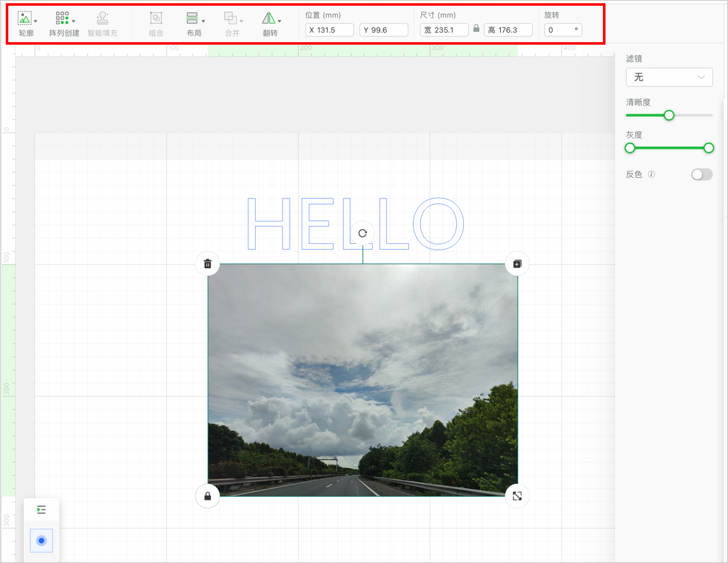Click the right 灰度 grayscale slider handle
Image resolution: width=728 pixels, height=563 pixels.
(708, 148)
